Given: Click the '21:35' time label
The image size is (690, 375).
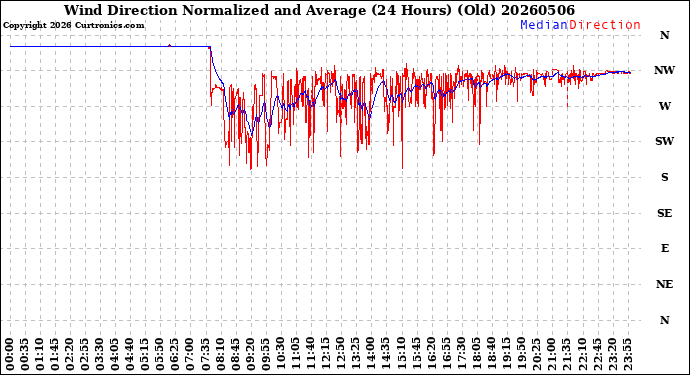Looking at the screenshot, I should (567, 355).
